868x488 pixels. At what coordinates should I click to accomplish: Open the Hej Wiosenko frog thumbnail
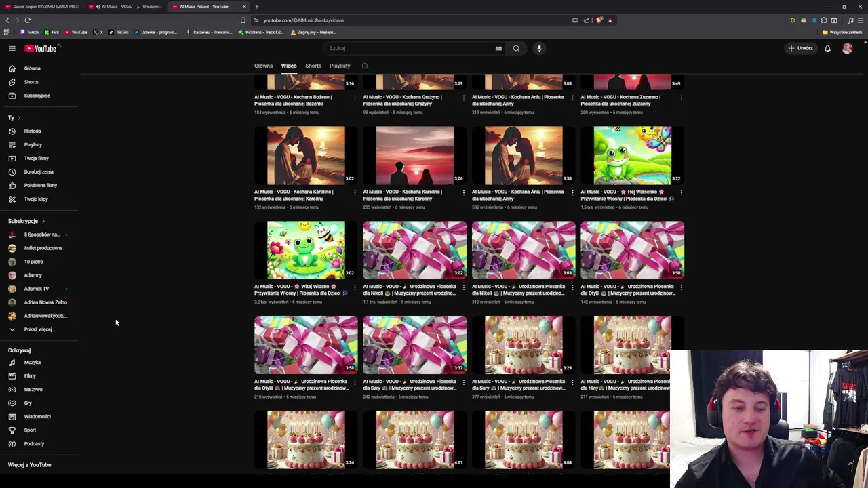[x=632, y=155]
